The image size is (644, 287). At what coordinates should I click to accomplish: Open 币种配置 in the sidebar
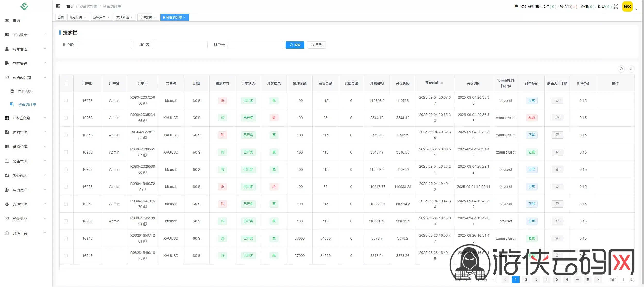point(25,92)
